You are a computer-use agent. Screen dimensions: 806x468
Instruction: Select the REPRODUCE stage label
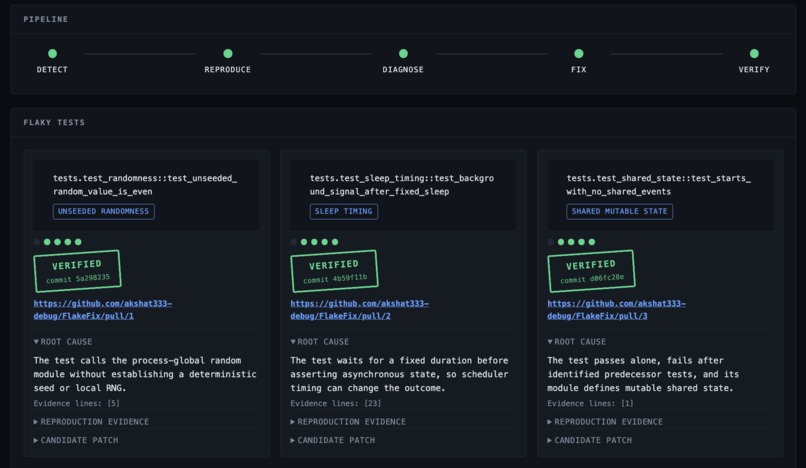(x=228, y=69)
